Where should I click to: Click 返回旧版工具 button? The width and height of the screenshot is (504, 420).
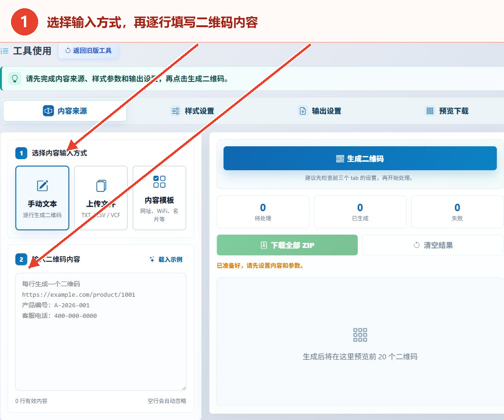click(88, 51)
